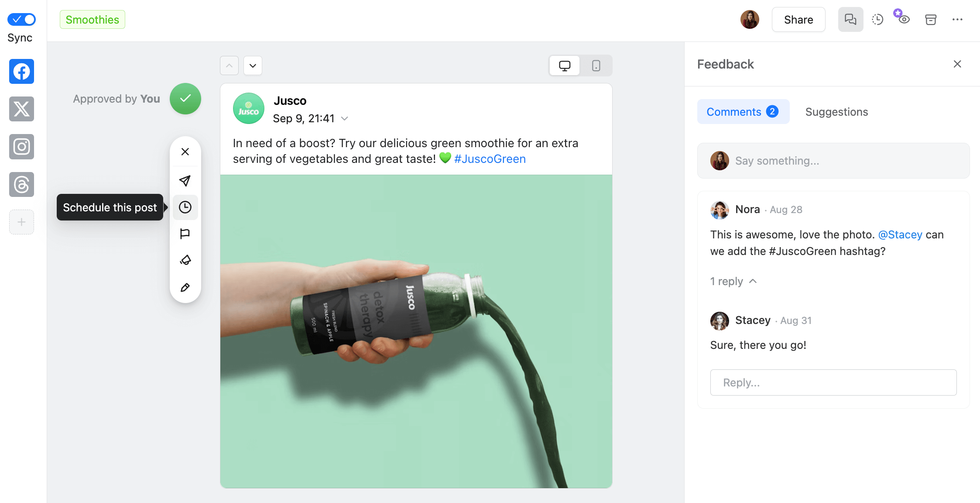Click the Schedule this post icon
Image resolution: width=980 pixels, height=503 pixels.
tap(185, 207)
